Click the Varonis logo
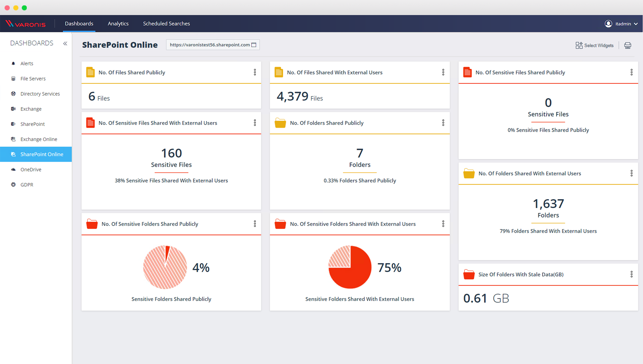Screen dimensions: 643x364 coord(25,24)
